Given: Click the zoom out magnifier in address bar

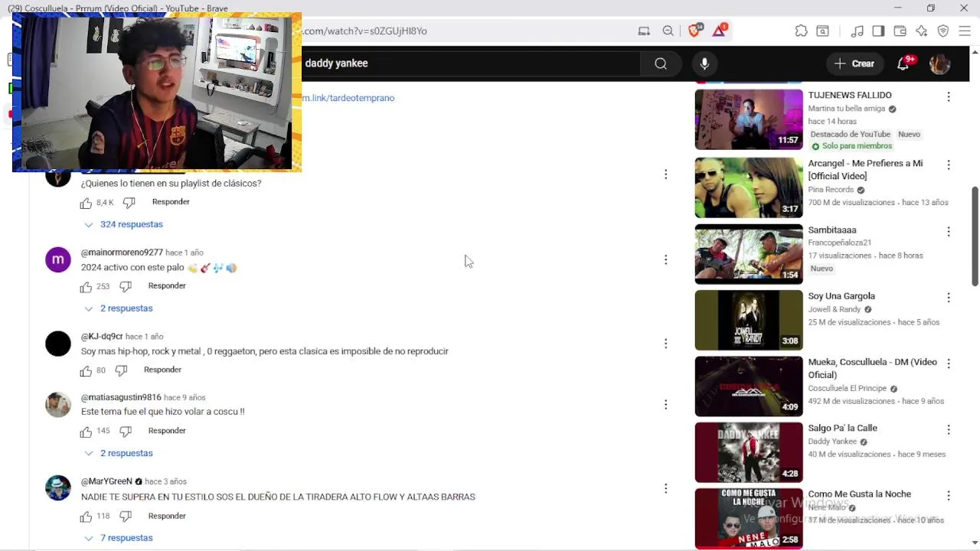Looking at the screenshot, I should tap(668, 31).
